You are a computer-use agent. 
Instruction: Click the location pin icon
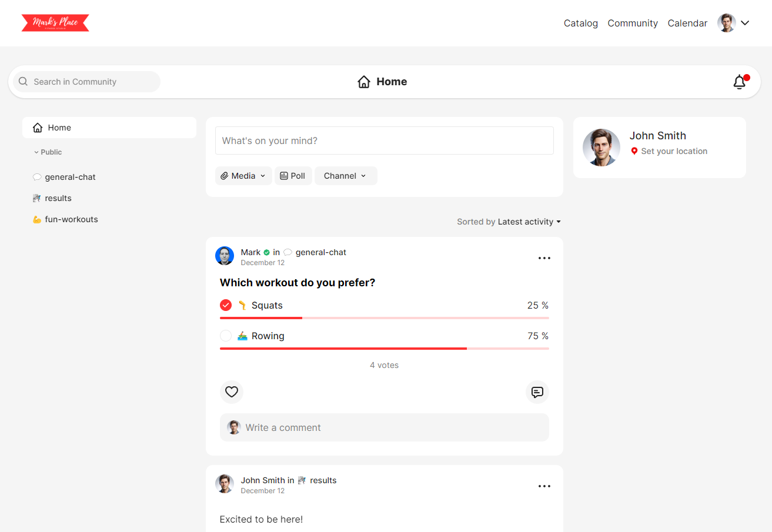(x=634, y=151)
